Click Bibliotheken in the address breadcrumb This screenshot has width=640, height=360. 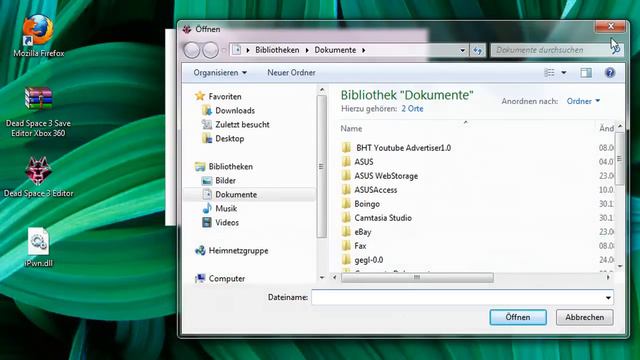coord(277,50)
